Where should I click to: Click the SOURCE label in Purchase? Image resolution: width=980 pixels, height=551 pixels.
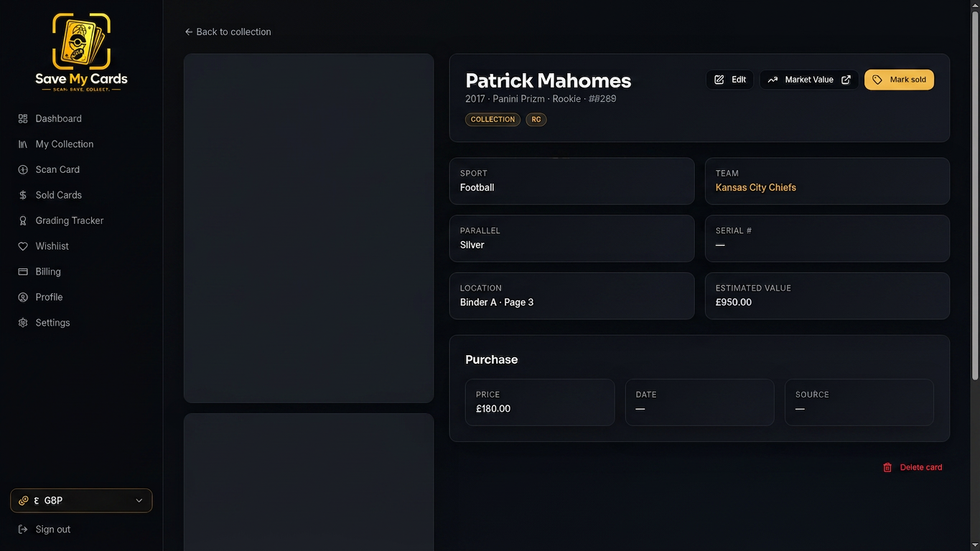click(x=812, y=395)
